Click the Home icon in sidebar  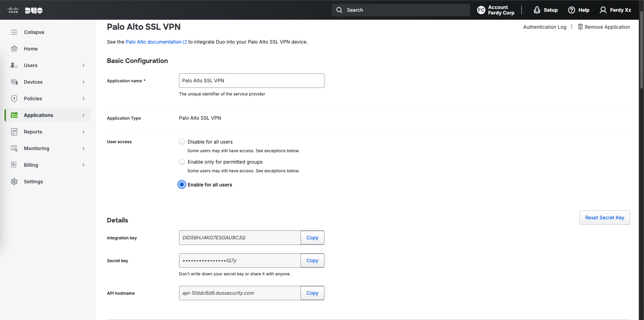[x=14, y=49]
